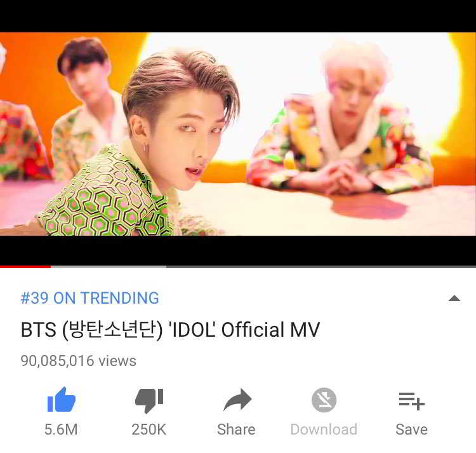
Task: Tap the black bar below the video
Action: 238,250
